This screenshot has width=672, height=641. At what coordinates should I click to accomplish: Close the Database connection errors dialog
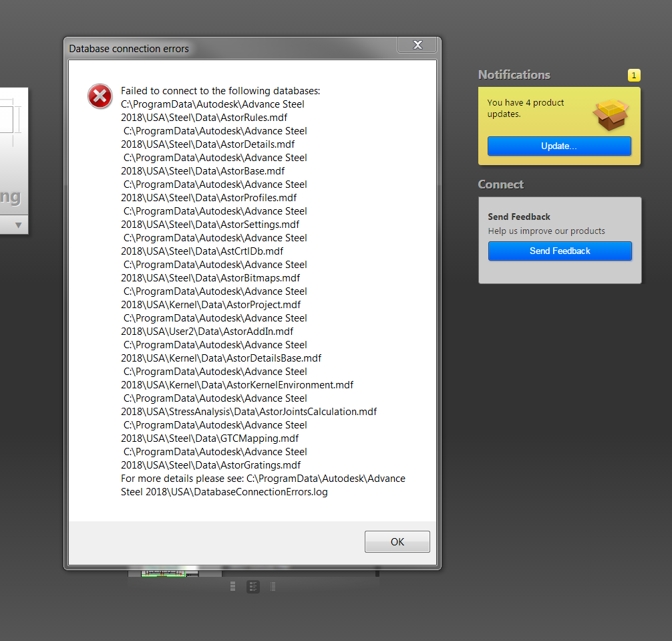pyautogui.click(x=417, y=45)
